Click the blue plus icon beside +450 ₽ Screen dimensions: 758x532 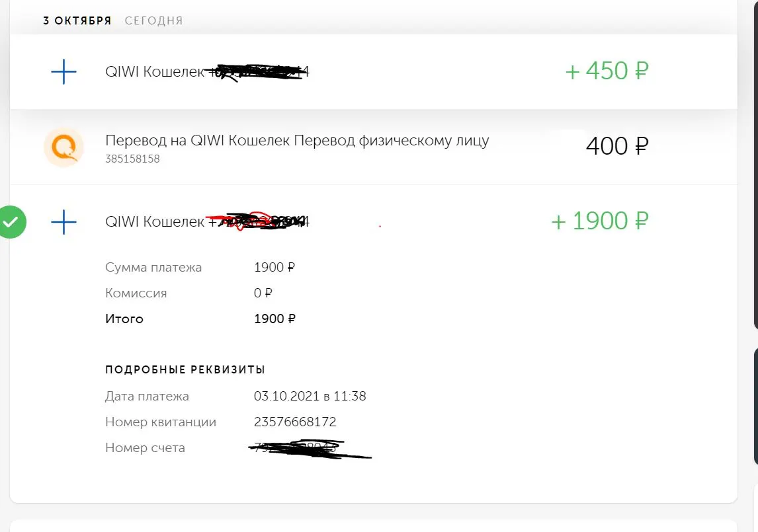(x=63, y=71)
